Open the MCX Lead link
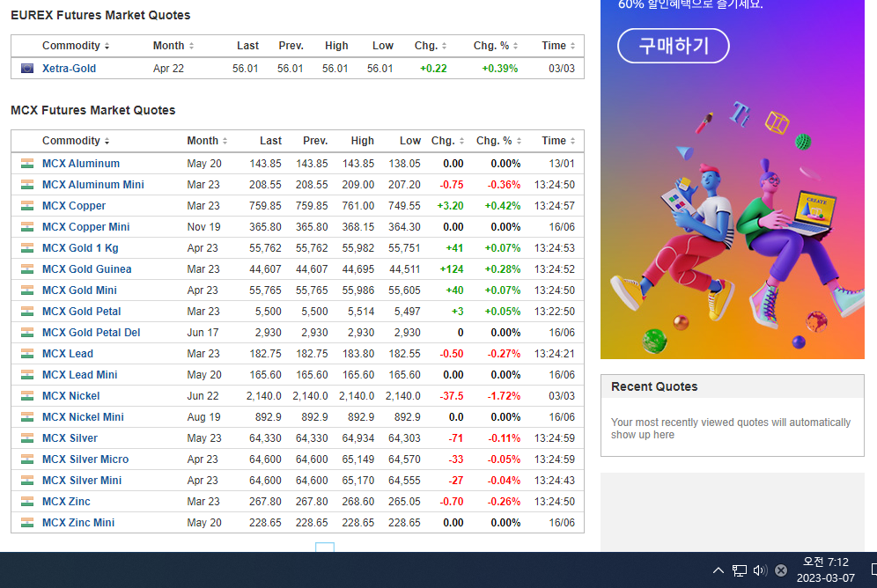This screenshot has width=877, height=588. coord(68,354)
